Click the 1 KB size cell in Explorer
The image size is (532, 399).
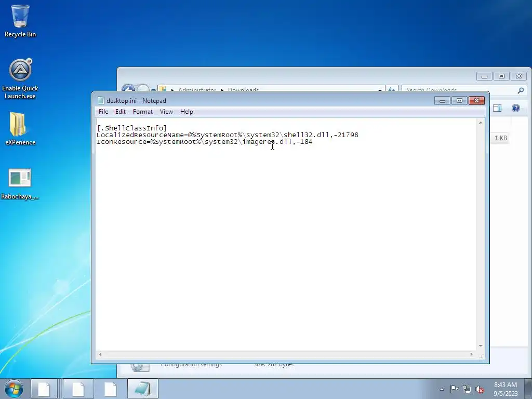click(500, 138)
